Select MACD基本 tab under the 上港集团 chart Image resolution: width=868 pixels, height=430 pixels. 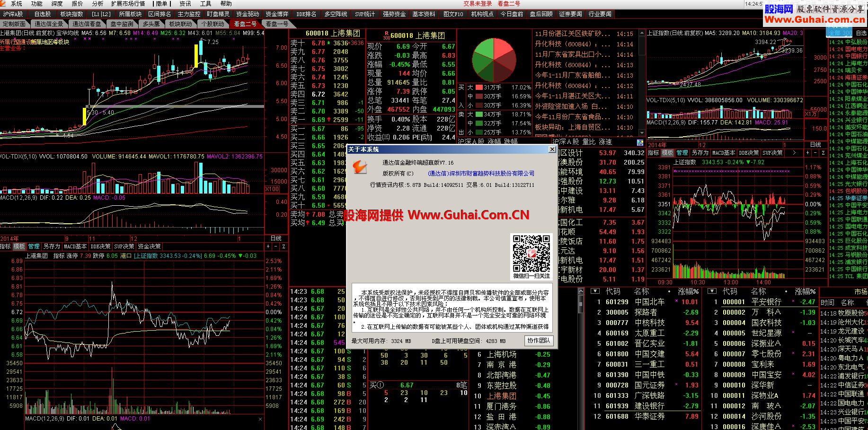(x=75, y=246)
